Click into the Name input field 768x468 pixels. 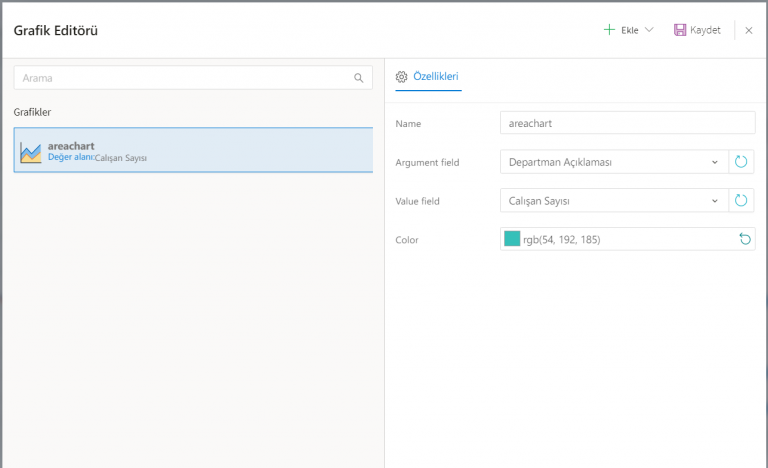pyautogui.click(x=627, y=123)
